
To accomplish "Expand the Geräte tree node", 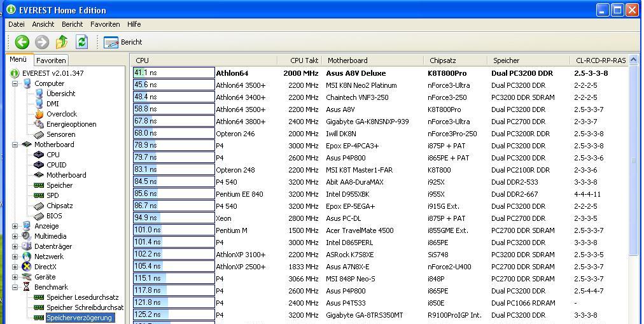I will pyautogui.click(x=15, y=277).
